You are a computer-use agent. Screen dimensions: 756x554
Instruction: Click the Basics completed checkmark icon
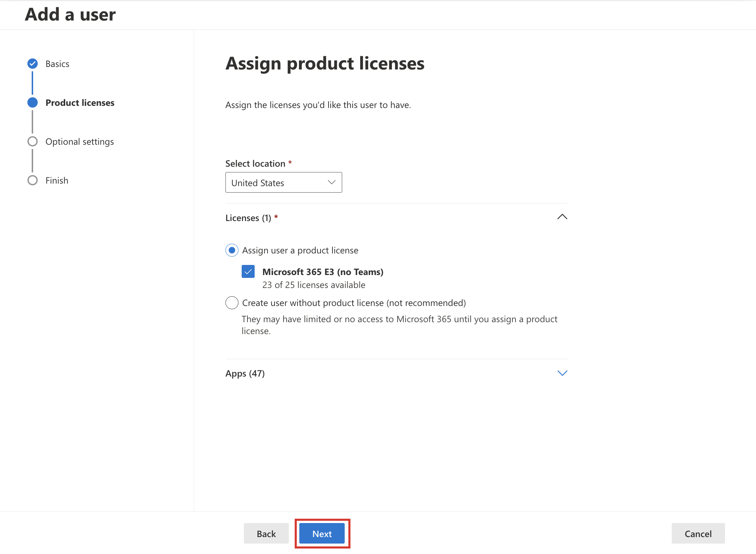[x=32, y=63]
